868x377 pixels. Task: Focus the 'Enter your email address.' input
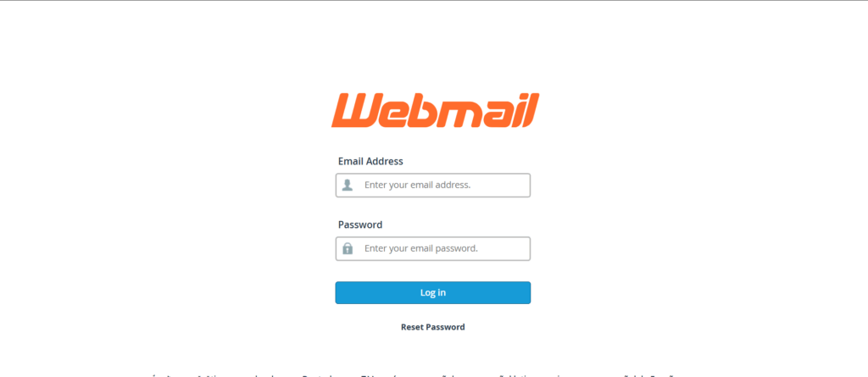(433, 185)
